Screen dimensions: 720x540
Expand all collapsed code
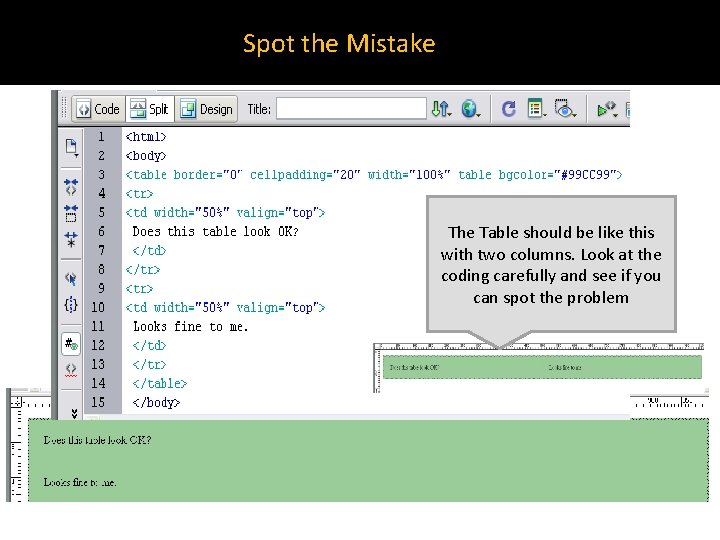71,240
